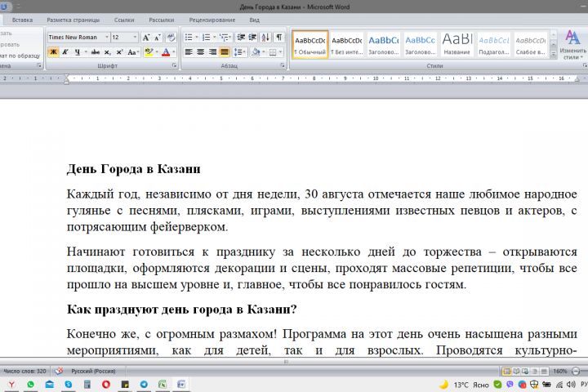Open Telegram from taskbar
This screenshot has height=392, width=588.
click(144, 385)
